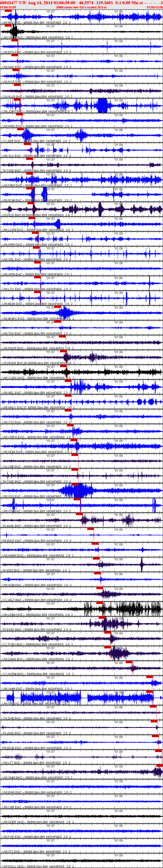Click the pick marker on PB B937 trace
The width and height of the screenshot is (163, 868).
coord(90,529)
